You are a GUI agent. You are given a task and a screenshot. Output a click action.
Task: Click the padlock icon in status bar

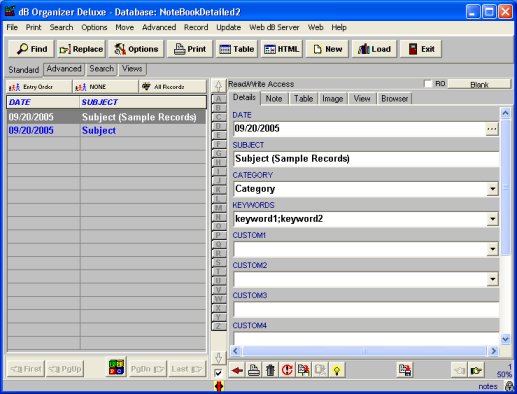pos(509,386)
